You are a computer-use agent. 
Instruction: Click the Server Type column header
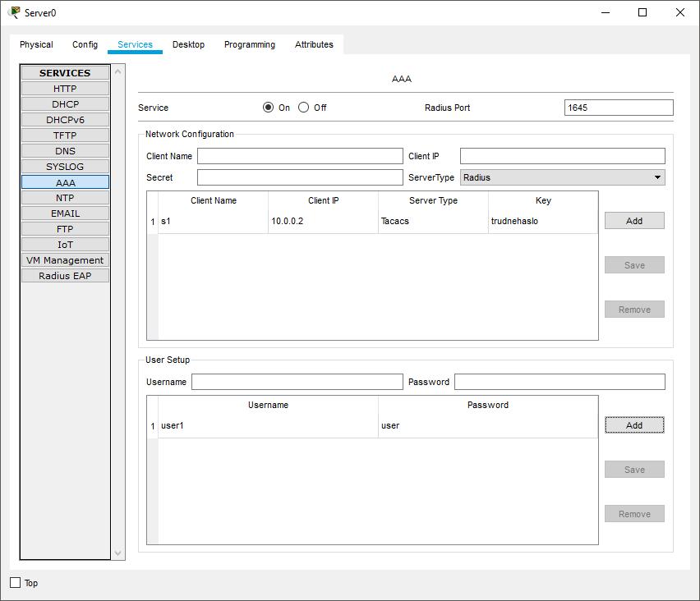click(433, 201)
